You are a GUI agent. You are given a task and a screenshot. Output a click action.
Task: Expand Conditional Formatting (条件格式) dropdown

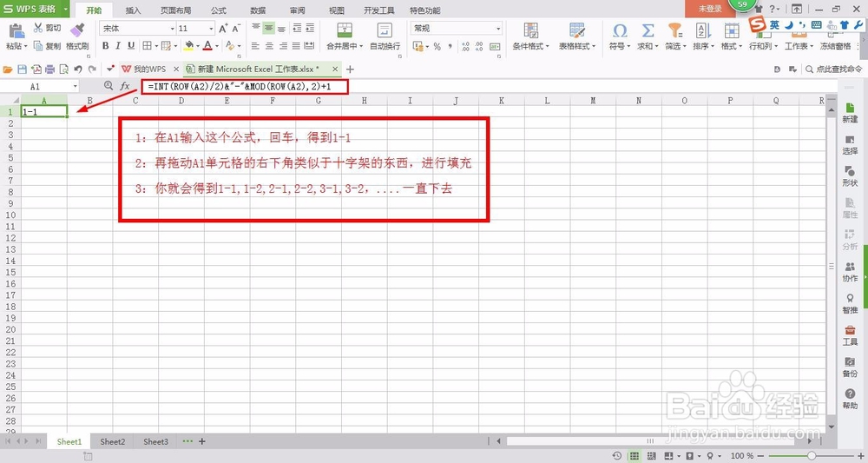pyautogui.click(x=548, y=47)
